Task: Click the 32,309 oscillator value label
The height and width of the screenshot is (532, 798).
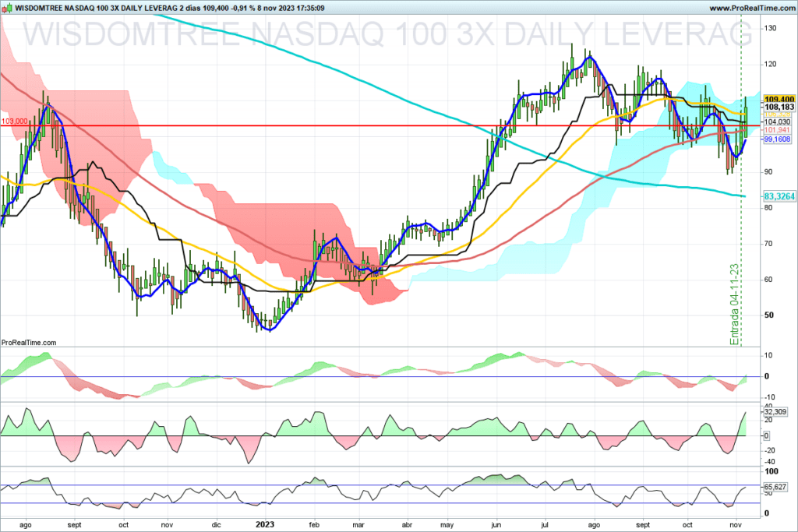Action: pos(775,412)
